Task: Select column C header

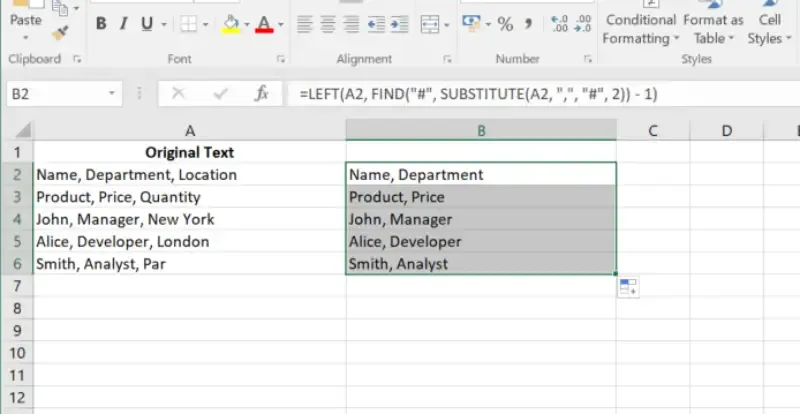Action: [x=653, y=131]
